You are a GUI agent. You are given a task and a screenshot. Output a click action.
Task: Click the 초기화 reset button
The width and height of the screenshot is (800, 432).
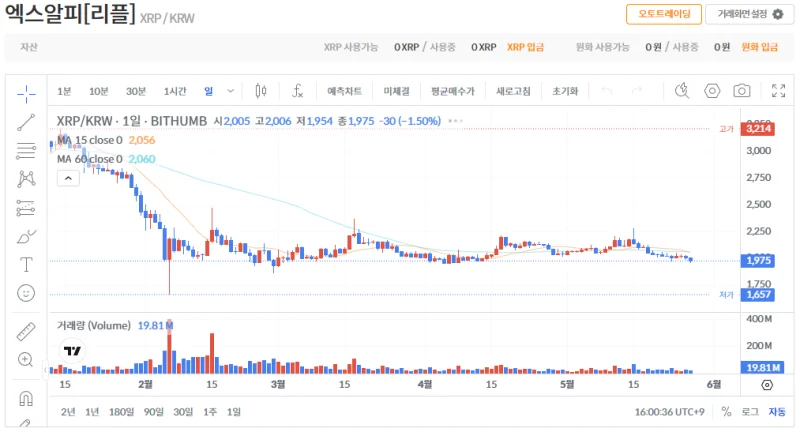(565, 91)
